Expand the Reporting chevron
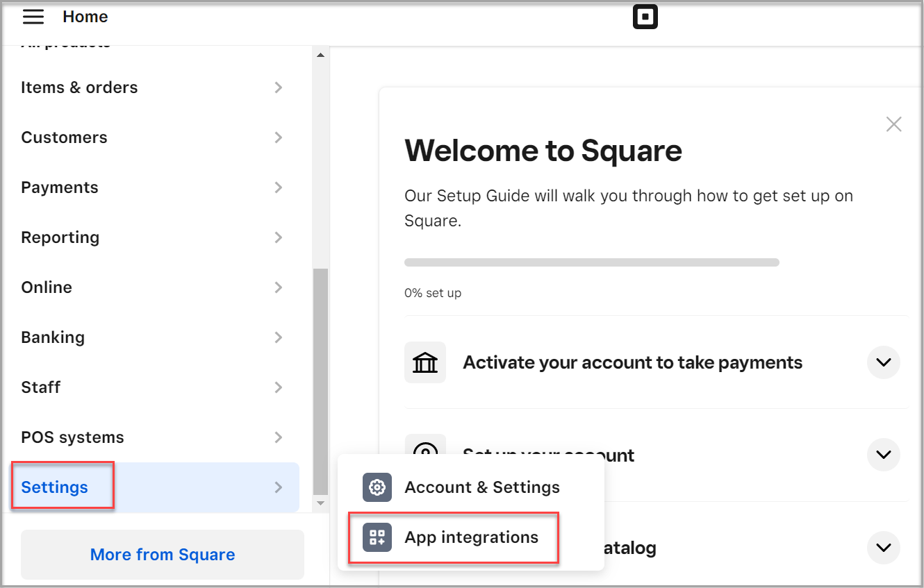Screen dimensions: 924x588 pos(278,237)
